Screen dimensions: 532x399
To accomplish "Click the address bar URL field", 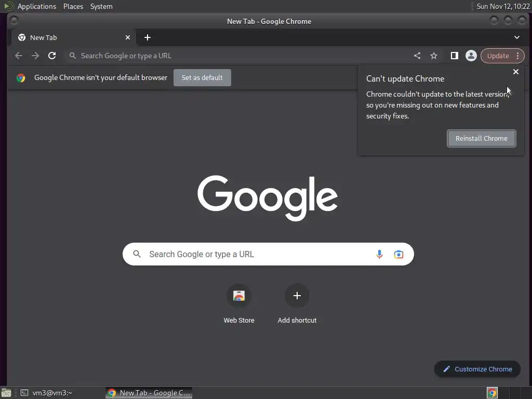I will click(x=237, y=56).
